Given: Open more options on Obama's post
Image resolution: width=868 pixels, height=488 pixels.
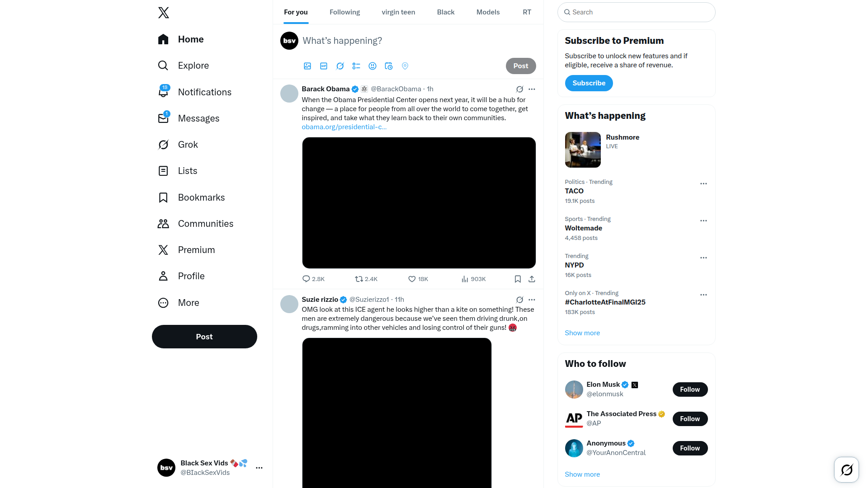Looking at the screenshot, I should [x=532, y=89].
